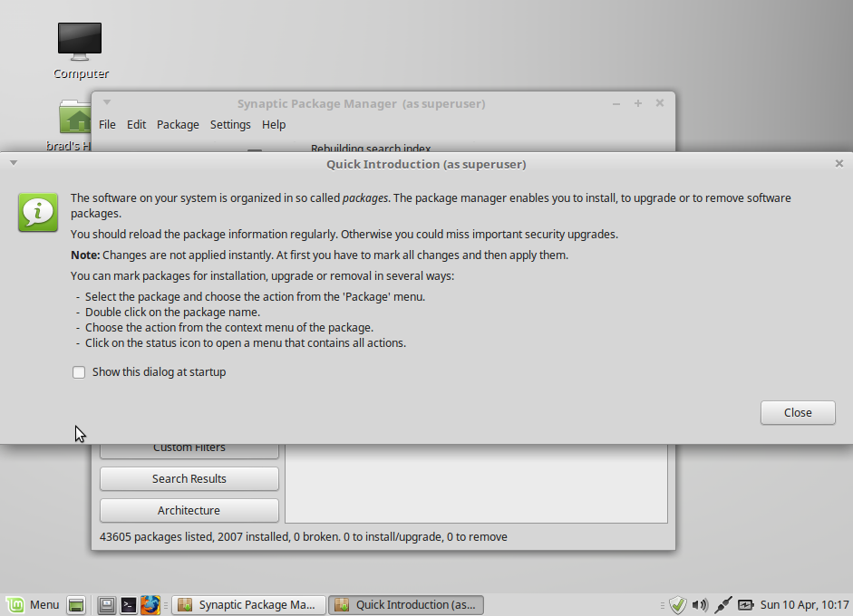The image size is (853, 616).
Task: Open the Settings menu in Synaptic
Action: (x=230, y=124)
